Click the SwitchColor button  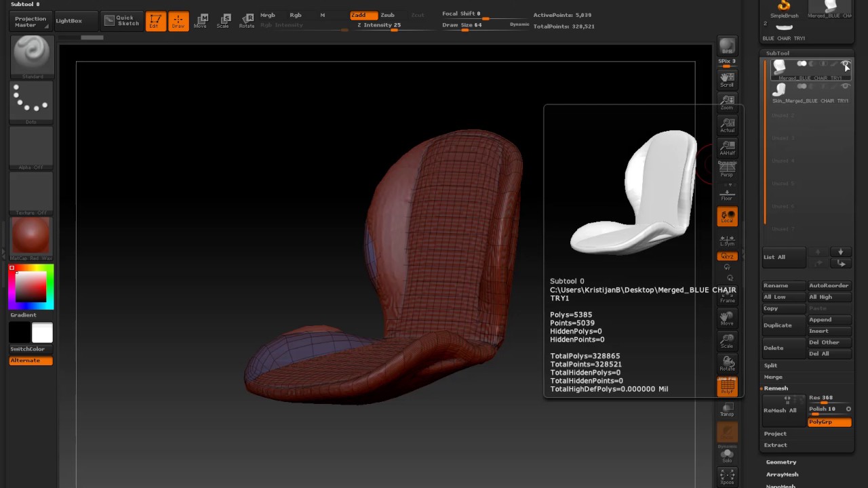(31, 349)
